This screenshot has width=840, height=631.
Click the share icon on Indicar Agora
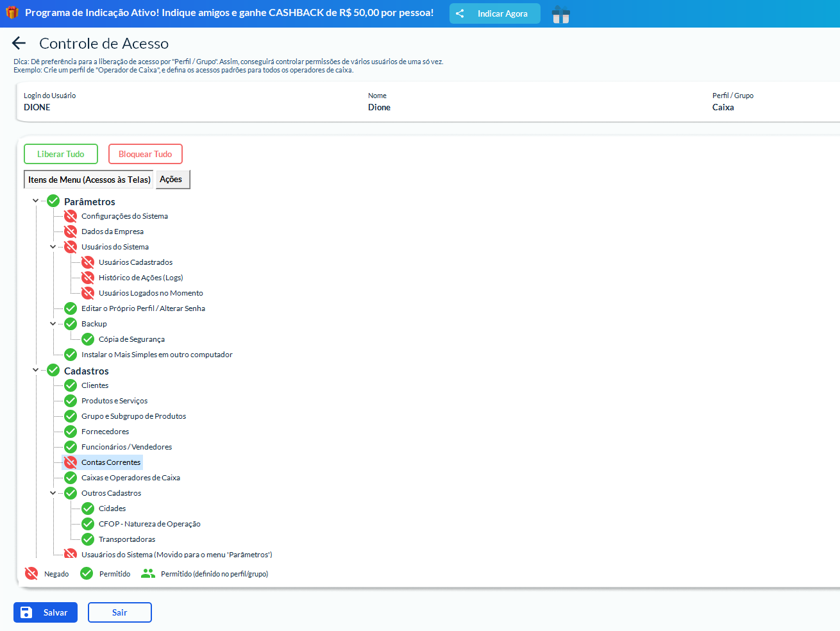point(460,13)
